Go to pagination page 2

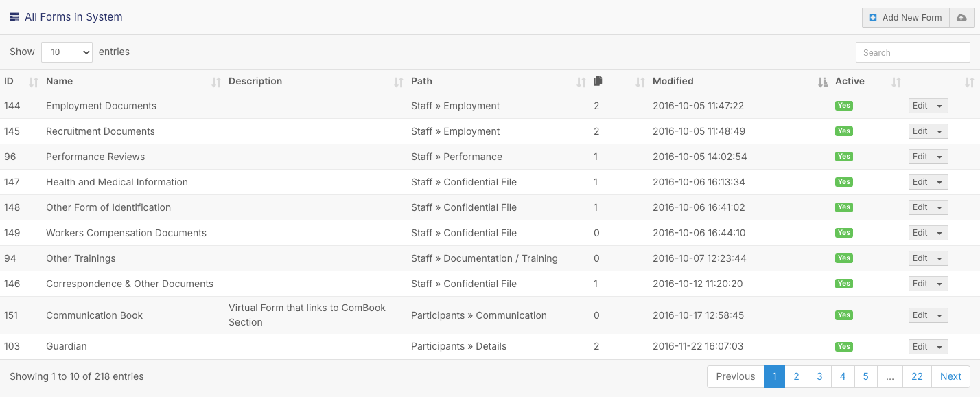point(796,376)
